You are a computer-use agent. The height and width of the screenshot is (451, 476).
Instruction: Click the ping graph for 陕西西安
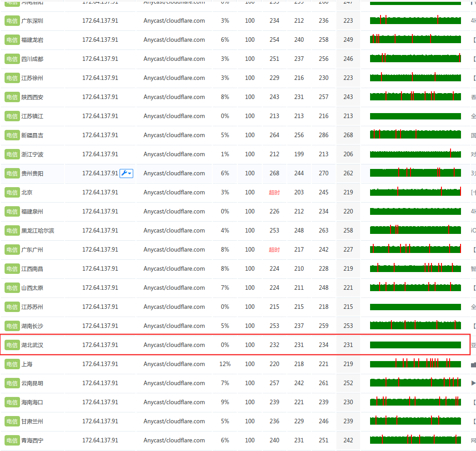415,96
